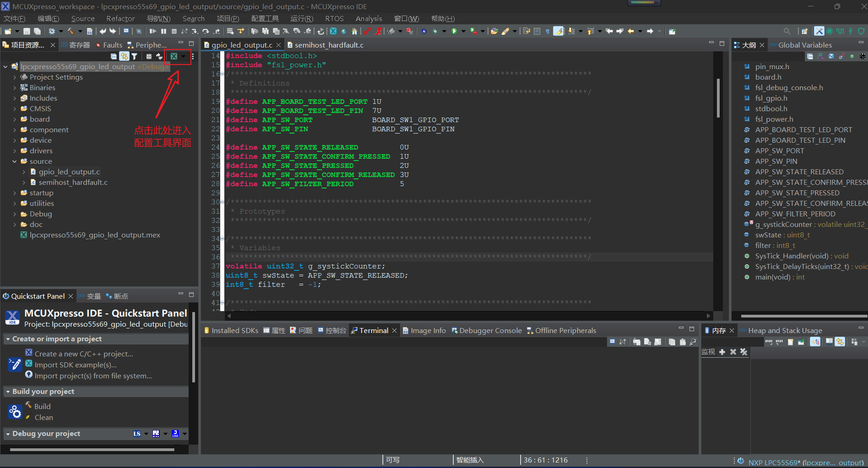Switch to the Clocks waveform perspective icon

pyautogui.click(x=840, y=31)
